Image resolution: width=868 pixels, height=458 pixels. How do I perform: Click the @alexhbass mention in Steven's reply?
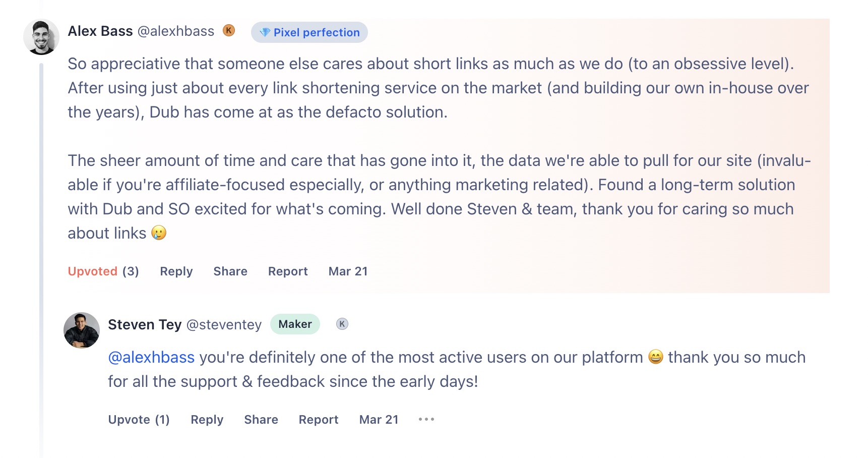tap(151, 357)
